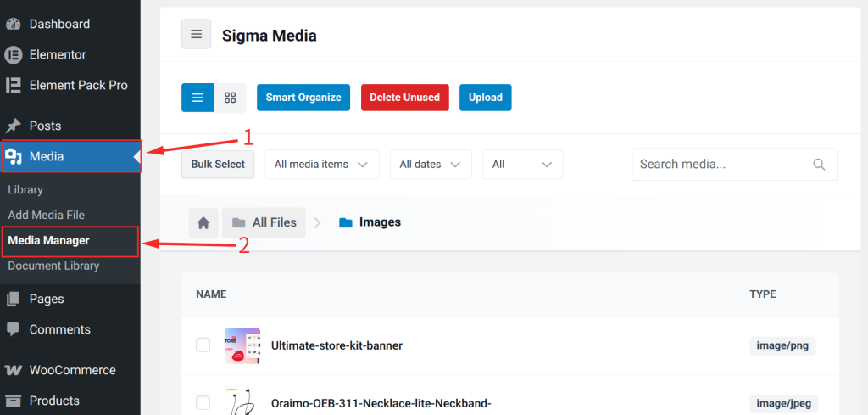Click the Sigma Media title

point(269,36)
